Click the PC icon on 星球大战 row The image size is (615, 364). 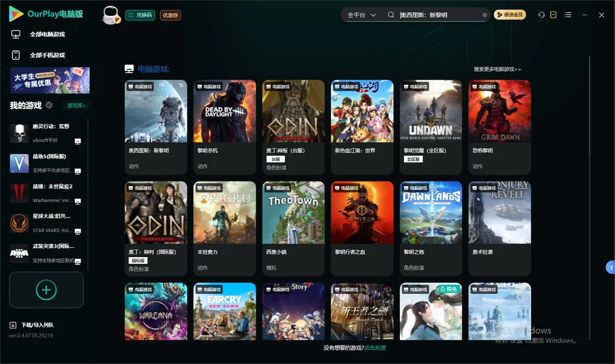tap(77, 231)
